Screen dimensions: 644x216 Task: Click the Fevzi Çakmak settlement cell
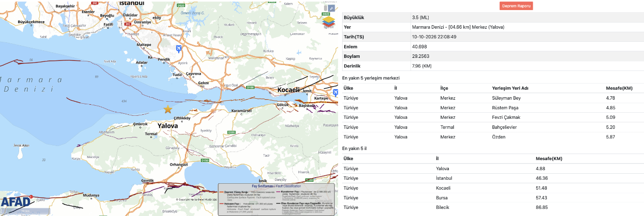pos(506,117)
